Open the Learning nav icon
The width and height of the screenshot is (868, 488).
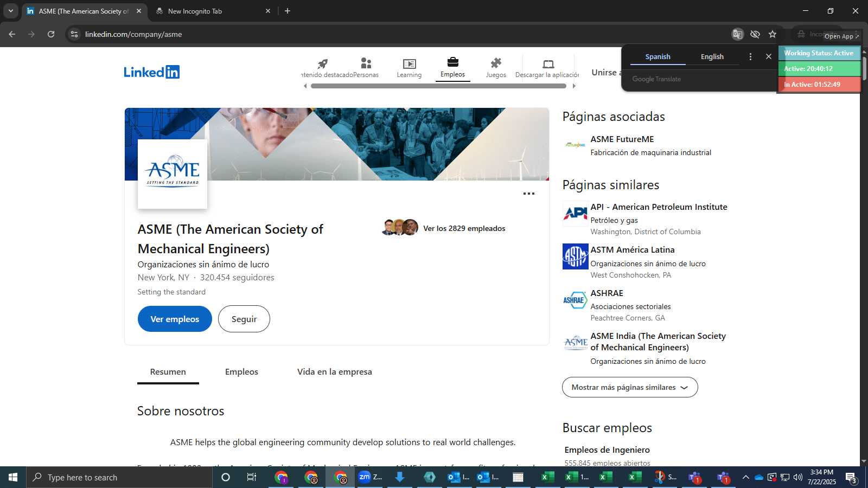409,68
